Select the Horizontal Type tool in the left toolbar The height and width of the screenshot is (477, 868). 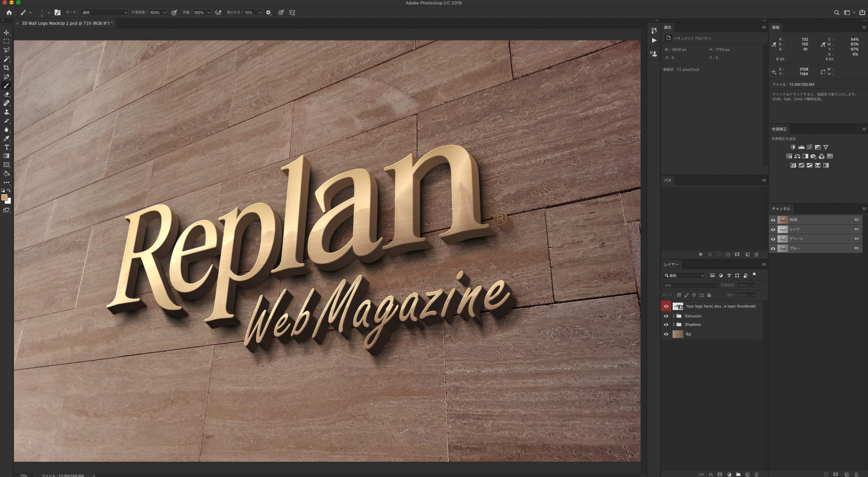(x=7, y=147)
